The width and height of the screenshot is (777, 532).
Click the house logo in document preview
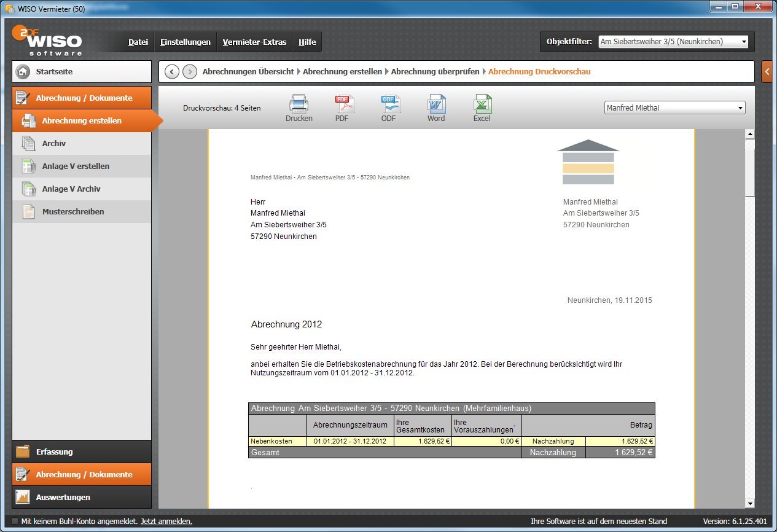[x=588, y=162]
